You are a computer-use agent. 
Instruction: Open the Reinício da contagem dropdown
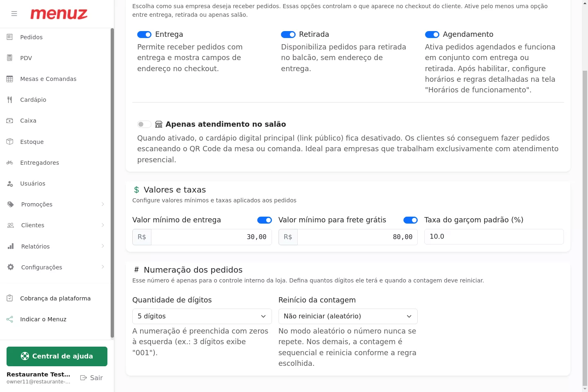pos(348,316)
